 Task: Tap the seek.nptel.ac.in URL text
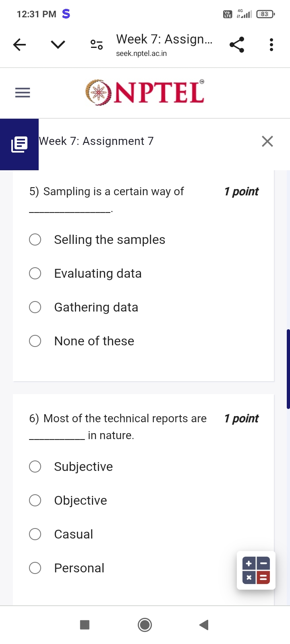point(141,54)
